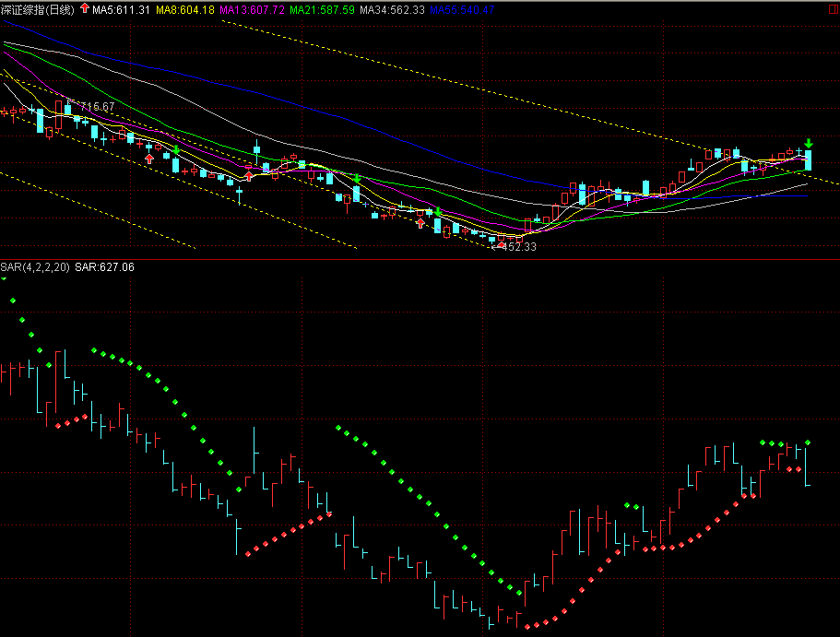Image resolution: width=840 pixels, height=637 pixels.
Task: Click the leftmost green down arrow signal
Action: coord(176,149)
